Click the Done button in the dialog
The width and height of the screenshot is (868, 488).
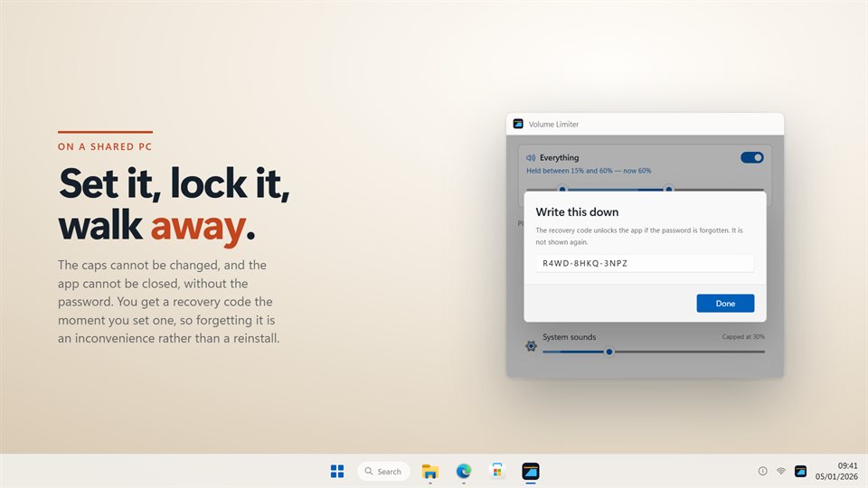[725, 304]
